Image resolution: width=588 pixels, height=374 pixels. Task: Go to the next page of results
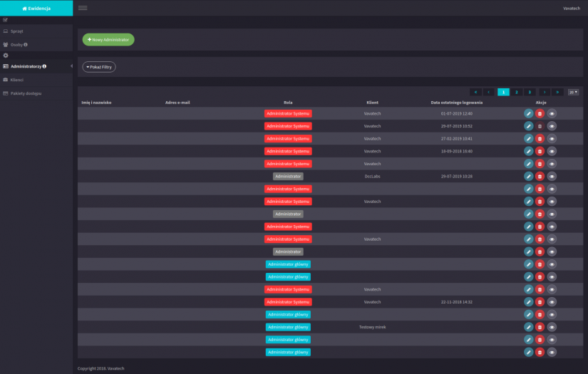(545, 92)
